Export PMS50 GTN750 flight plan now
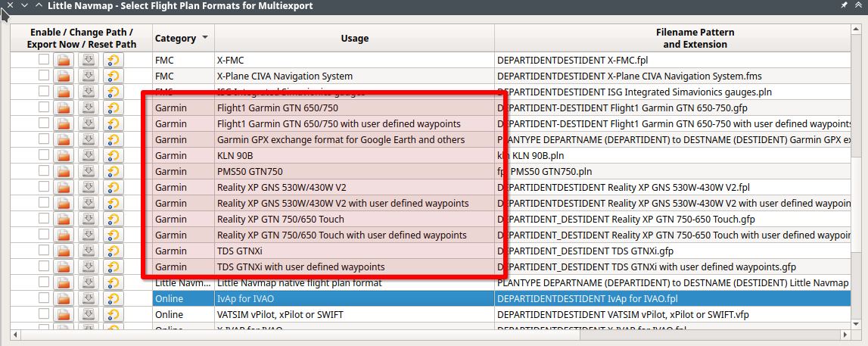Viewport: 868px width, 346px height. pos(88,171)
